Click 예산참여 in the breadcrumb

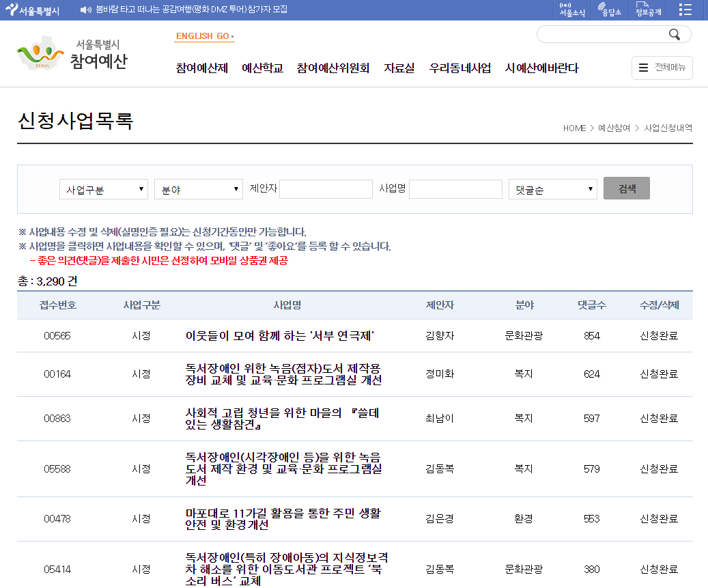pos(614,128)
